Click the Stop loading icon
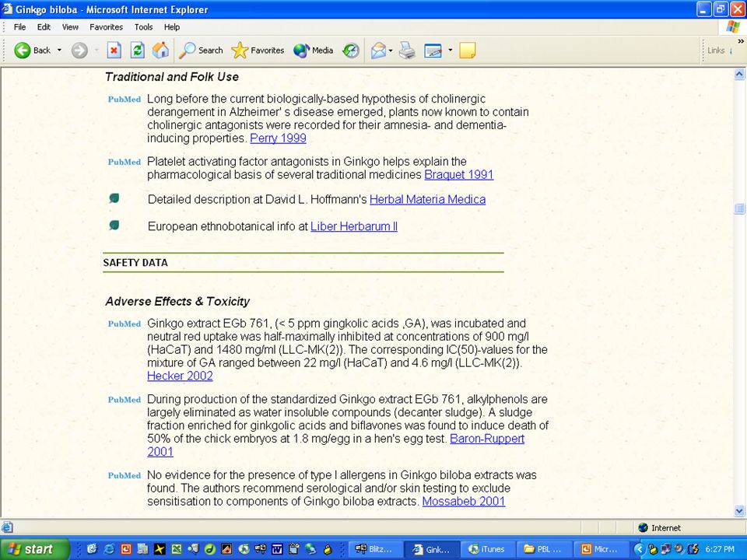The height and width of the screenshot is (560, 747). click(114, 50)
